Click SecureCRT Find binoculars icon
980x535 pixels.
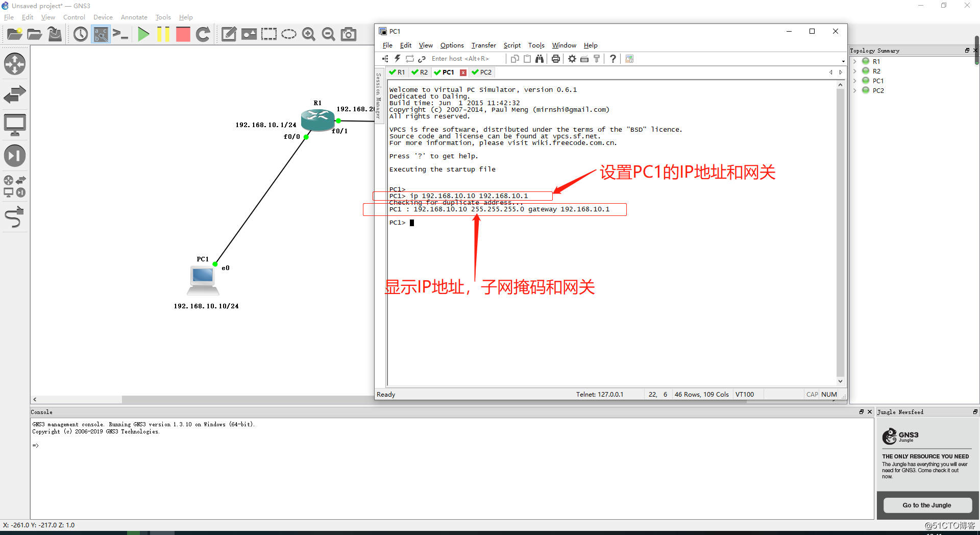click(540, 59)
